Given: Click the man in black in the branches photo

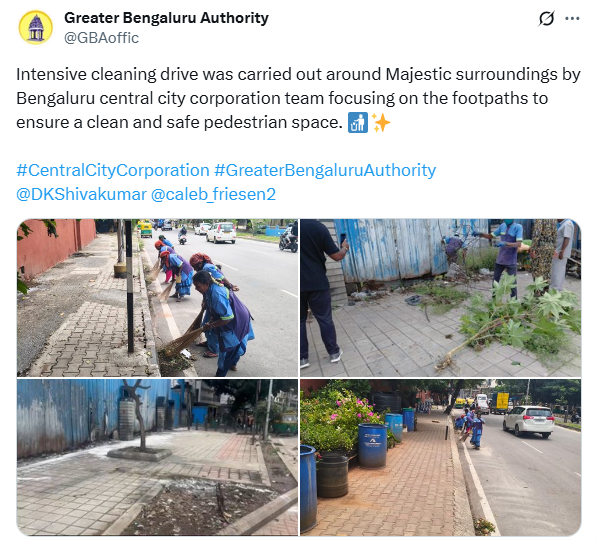Looking at the screenshot, I should tap(321, 294).
